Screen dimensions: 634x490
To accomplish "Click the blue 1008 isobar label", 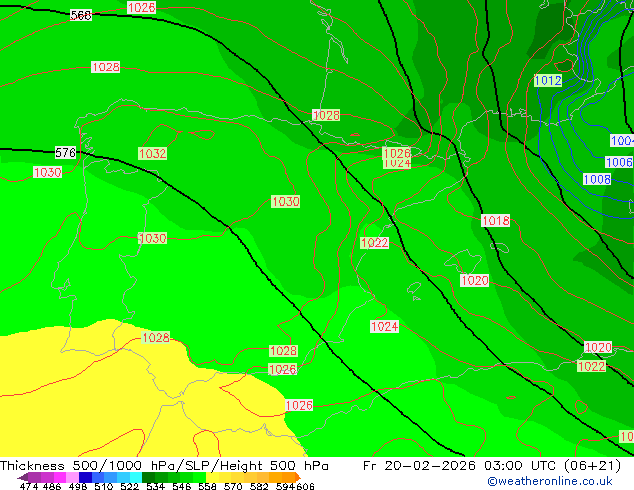I will click(x=597, y=179).
